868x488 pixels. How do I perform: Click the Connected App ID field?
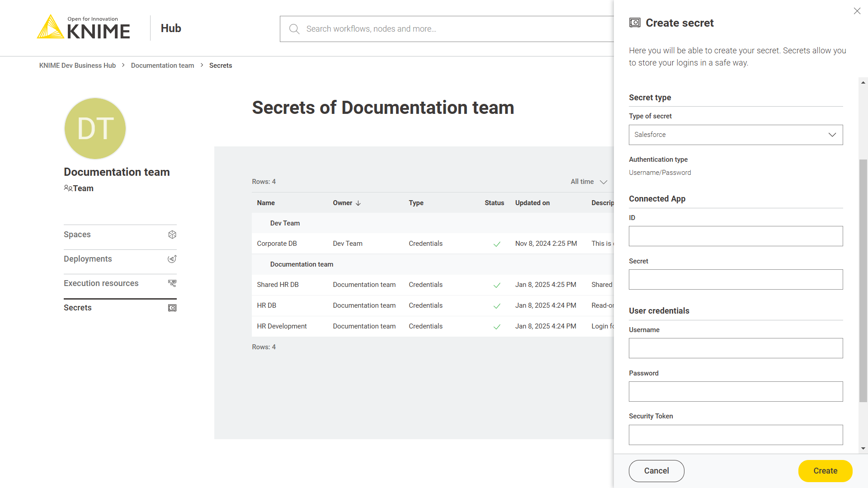[736, 236]
